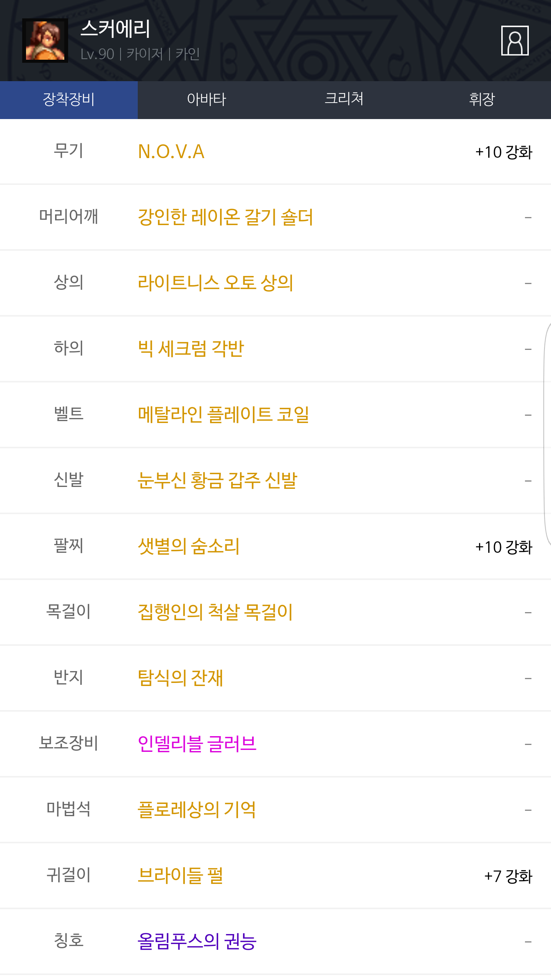Open the pink 인델리블 글러브 item
Viewport: 551px width, 980px height.
pos(197,744)
